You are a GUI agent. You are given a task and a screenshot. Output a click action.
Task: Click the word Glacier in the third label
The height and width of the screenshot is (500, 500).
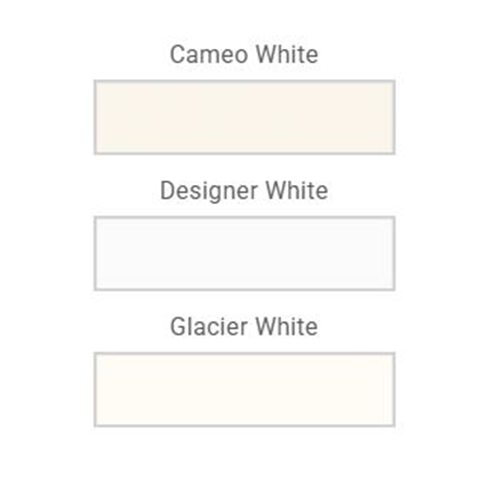[209, 326]
